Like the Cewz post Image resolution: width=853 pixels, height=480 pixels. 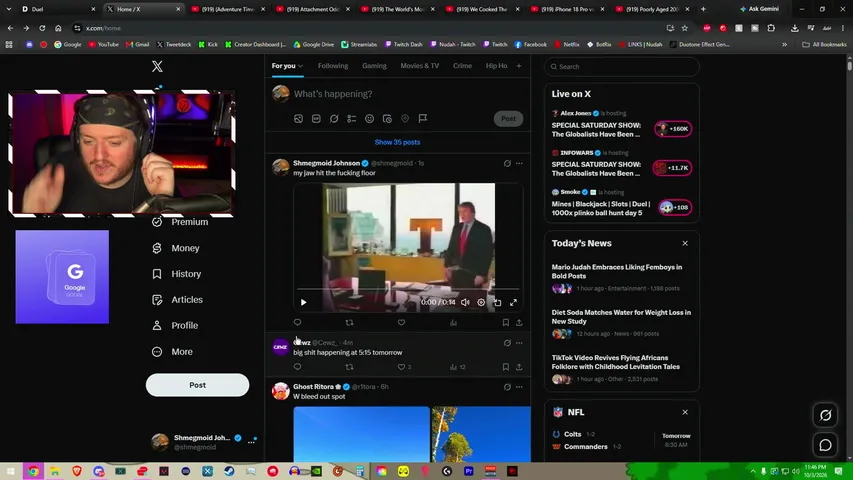[401, 367]
